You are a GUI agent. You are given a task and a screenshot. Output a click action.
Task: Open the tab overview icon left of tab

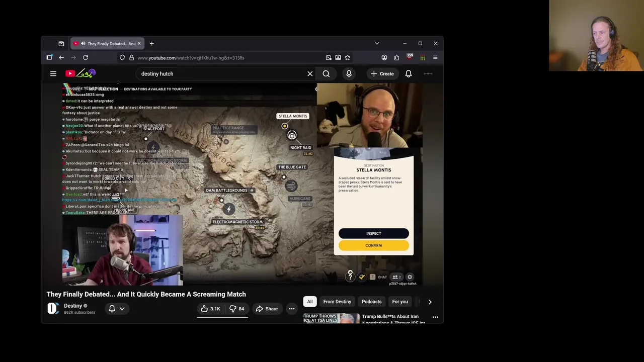pos(61,44)
